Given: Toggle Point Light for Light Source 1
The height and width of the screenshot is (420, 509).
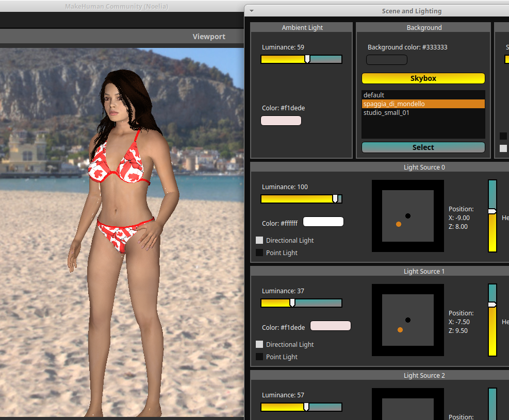Looking at the screenshot, I should tap(259, 357).
